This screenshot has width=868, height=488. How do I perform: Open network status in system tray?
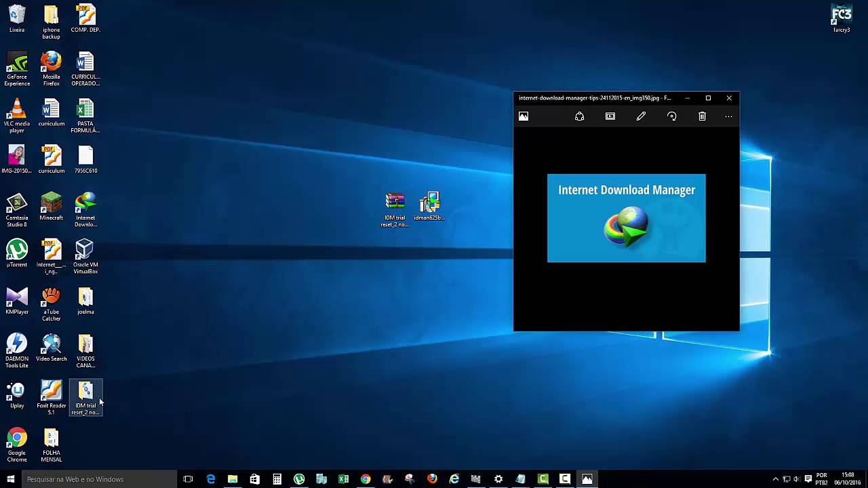[x=787, y=479]
